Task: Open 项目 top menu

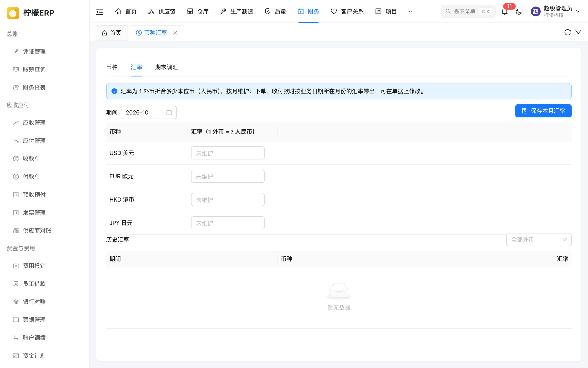Action: click(386, 11)
